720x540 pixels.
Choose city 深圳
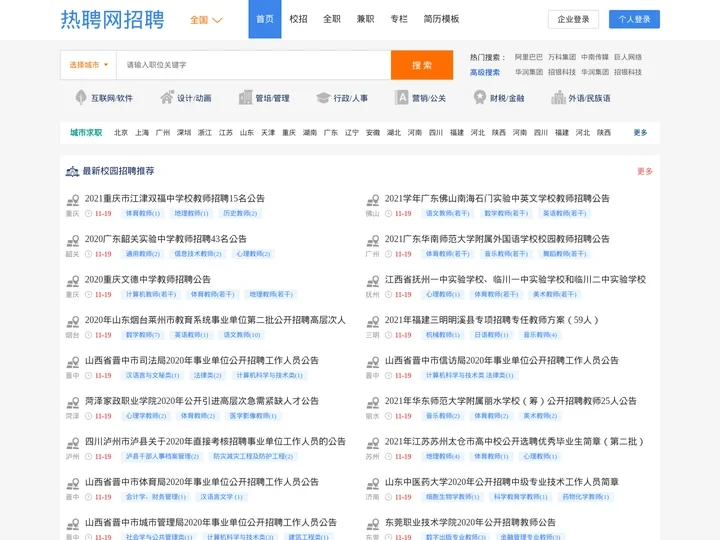coord(184,133)
